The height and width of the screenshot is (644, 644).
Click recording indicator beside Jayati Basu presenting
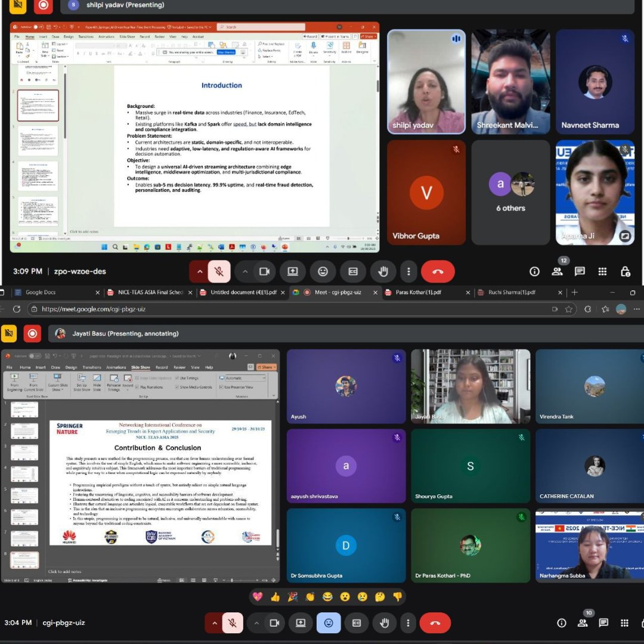[32, 333]
